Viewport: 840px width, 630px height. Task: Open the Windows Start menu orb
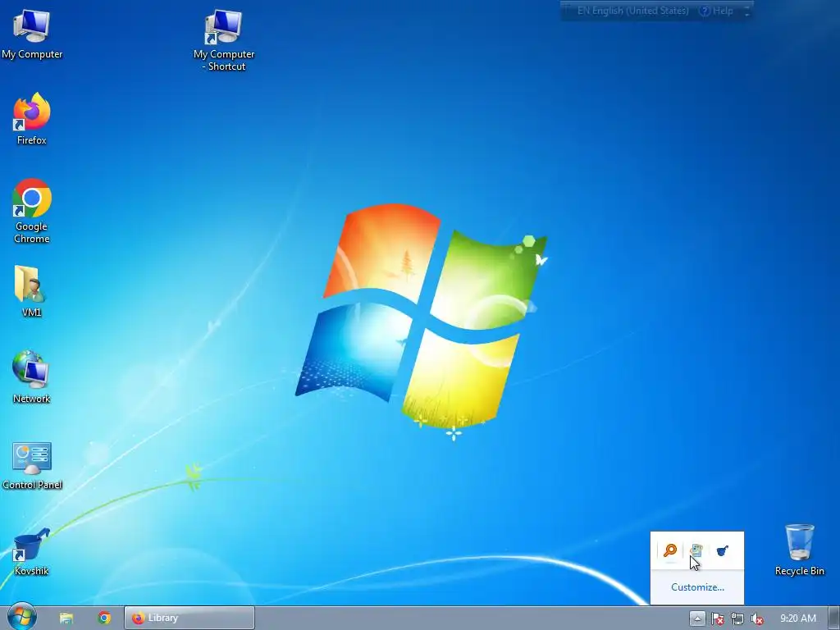[22, 617]
